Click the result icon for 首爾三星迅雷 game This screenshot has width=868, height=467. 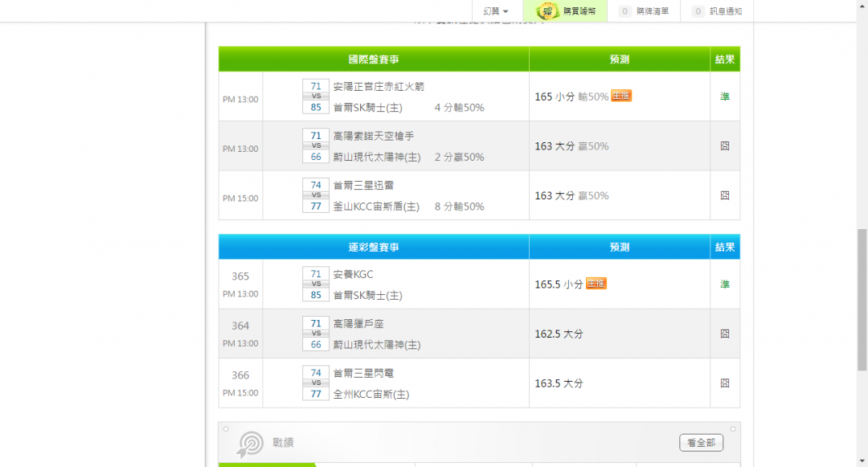pyautogui.click(x=725, y=196)
